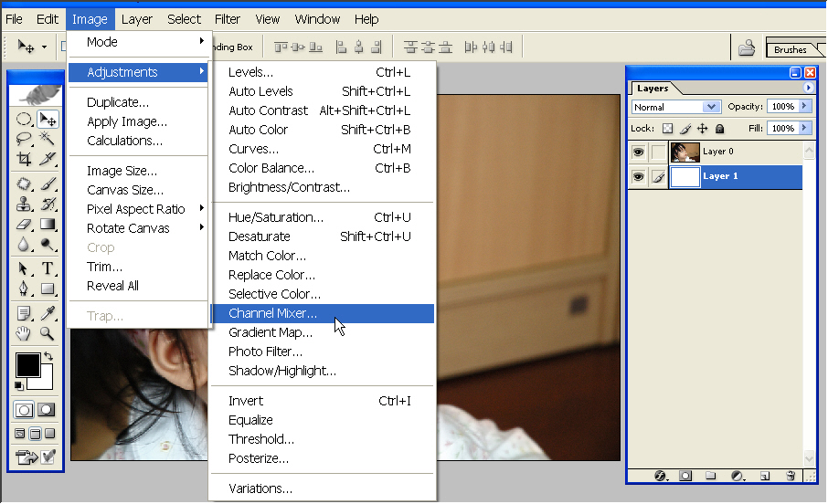This screenshot has width=828, height=504.
Task: Select the Magic Wand tool
Action: point(48,139)
